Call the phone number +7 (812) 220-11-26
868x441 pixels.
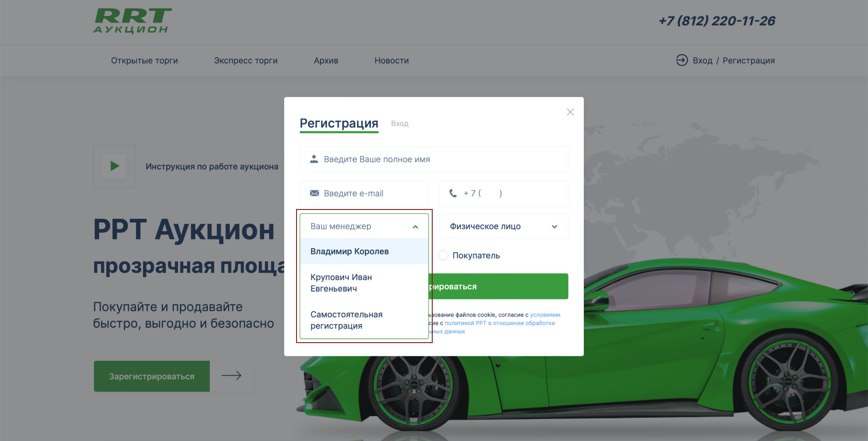coord(717,21)
